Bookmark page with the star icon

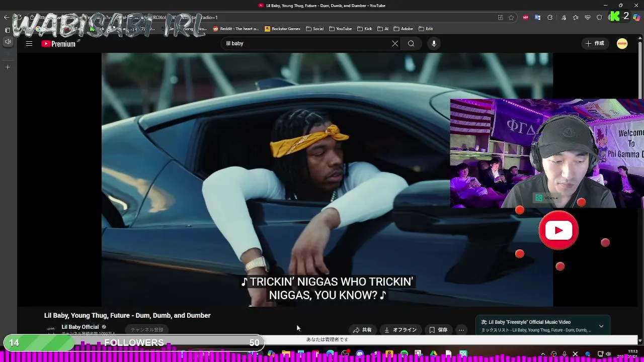click(x=511, y=17)
